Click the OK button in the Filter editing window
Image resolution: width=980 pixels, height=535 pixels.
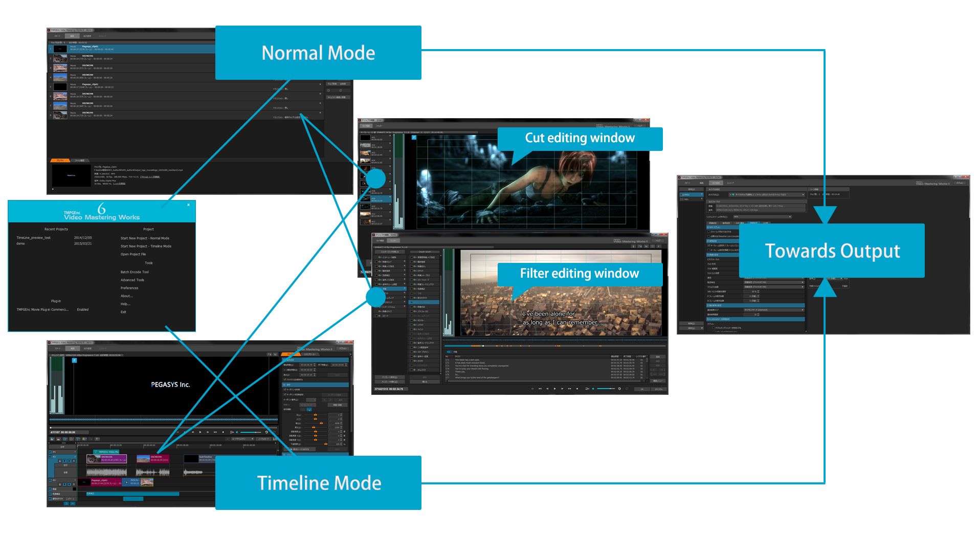[642, 389]
